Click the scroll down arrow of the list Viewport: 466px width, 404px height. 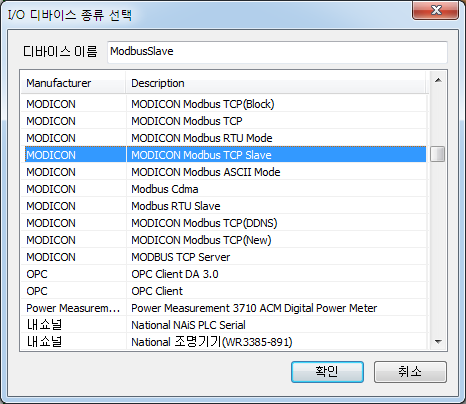[x=438, y=341]
